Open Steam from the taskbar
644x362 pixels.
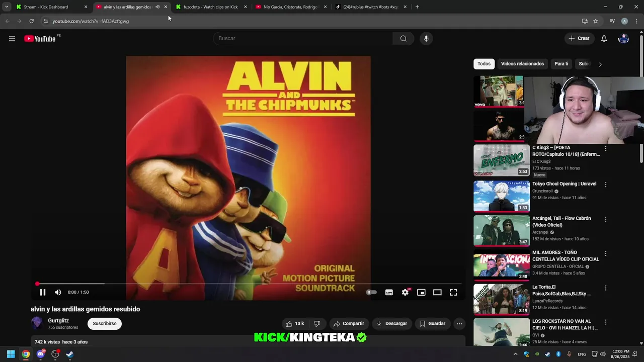tap(69, 354)
